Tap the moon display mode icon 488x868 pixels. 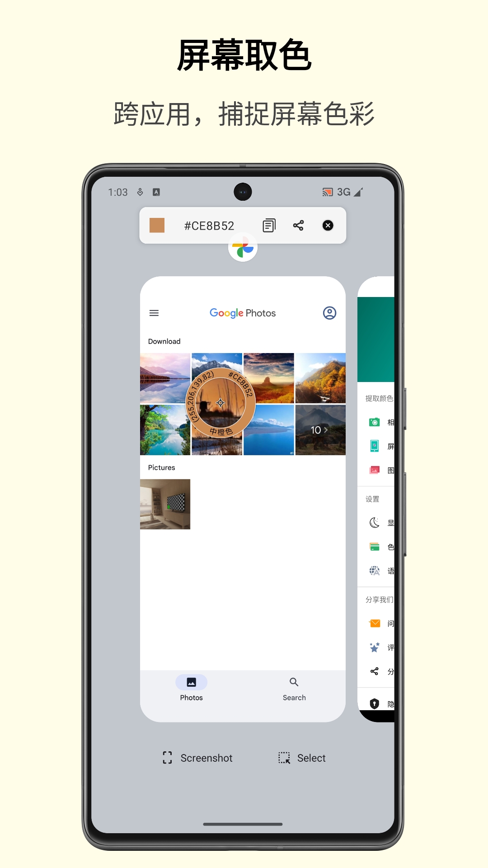click(x=374, y=523)
